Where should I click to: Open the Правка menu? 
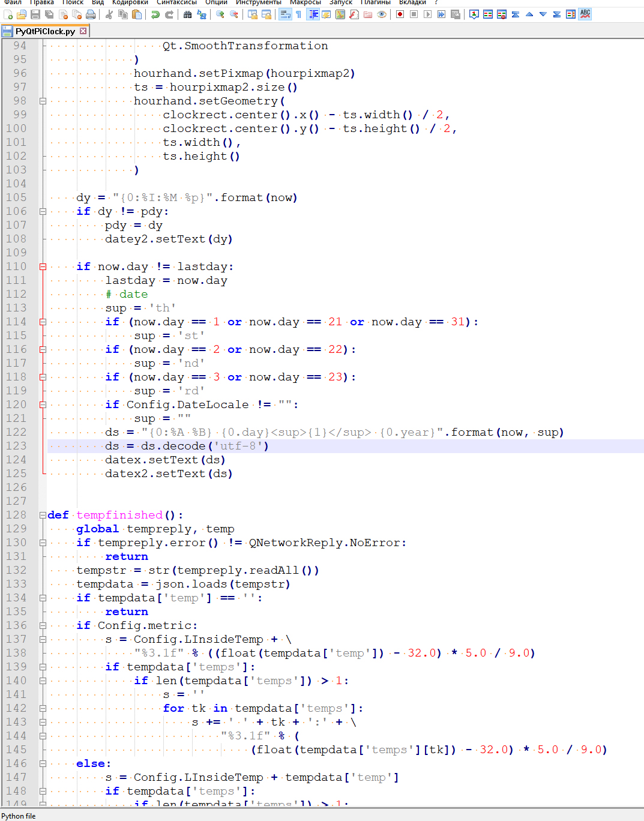(42, 2)
